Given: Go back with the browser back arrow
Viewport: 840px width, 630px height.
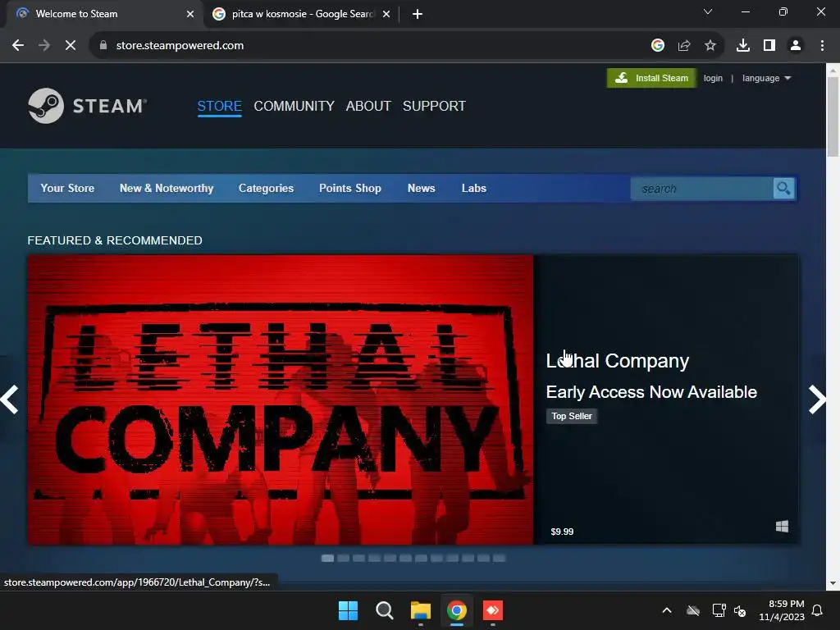Looking at the screenshot, I should click(18, 46).
